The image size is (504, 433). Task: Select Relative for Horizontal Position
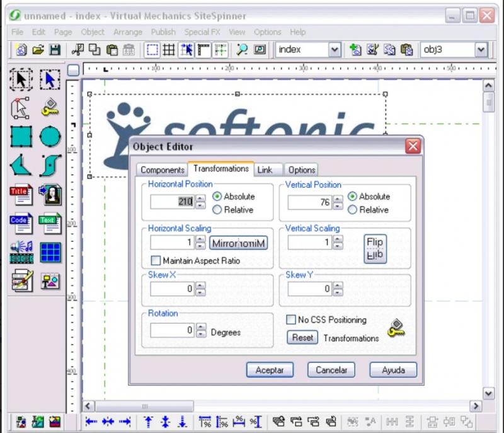pyautogui.click(x=233, y=210)
